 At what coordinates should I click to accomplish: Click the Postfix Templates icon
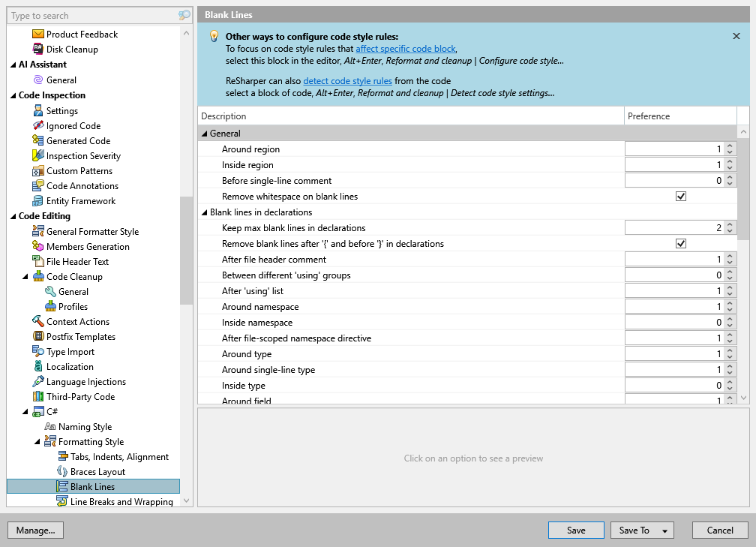click(x=38, y=337)
